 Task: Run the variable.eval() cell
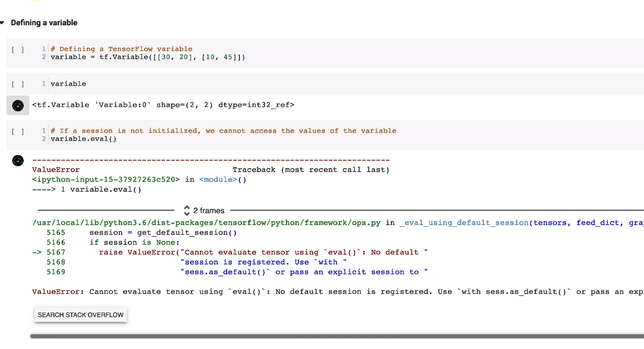(x=18, y=131)
